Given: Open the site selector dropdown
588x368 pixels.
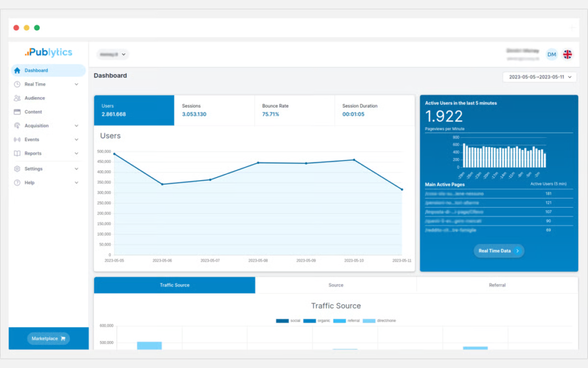Looking at the screenshot, I should 113,55.
